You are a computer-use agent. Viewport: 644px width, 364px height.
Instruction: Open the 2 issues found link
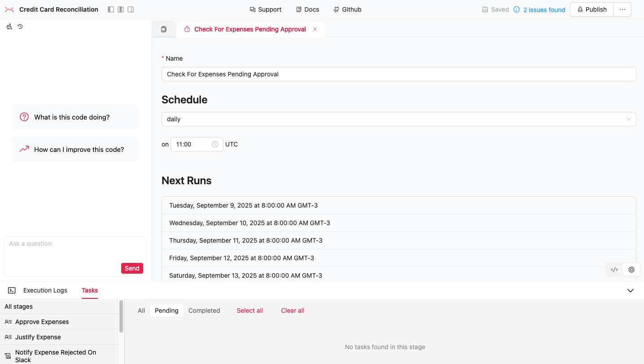tap(544, 10)
